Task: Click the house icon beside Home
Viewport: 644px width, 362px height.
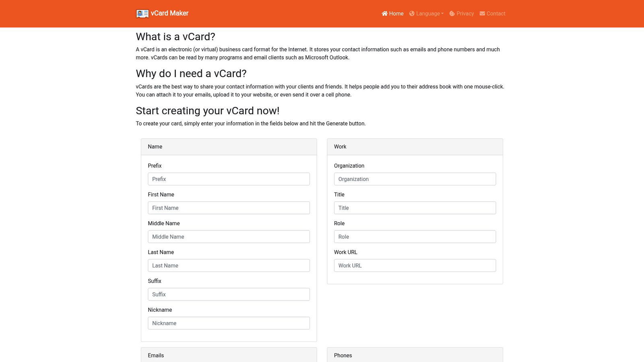Action: pyautogui.click(x=385, y=13)
